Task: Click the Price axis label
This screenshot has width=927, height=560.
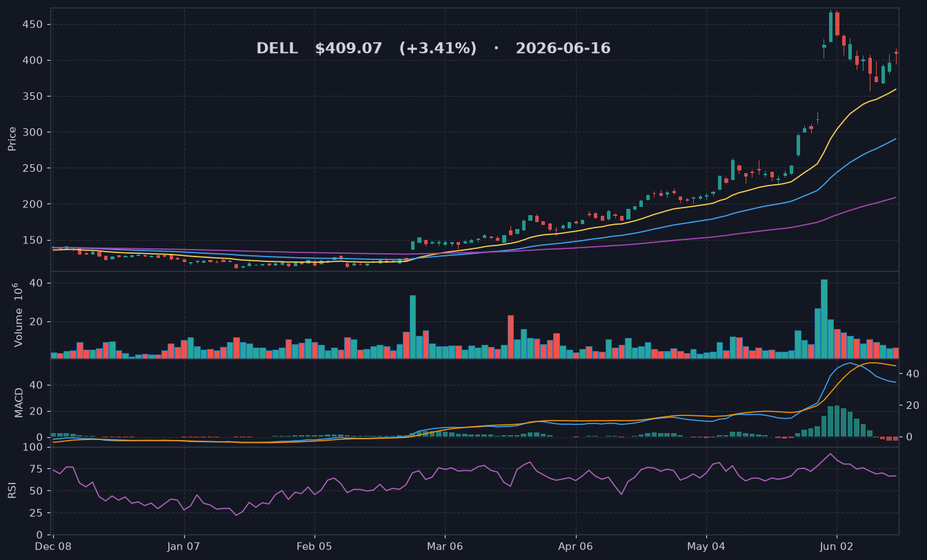Action: [x=12, y=139]
